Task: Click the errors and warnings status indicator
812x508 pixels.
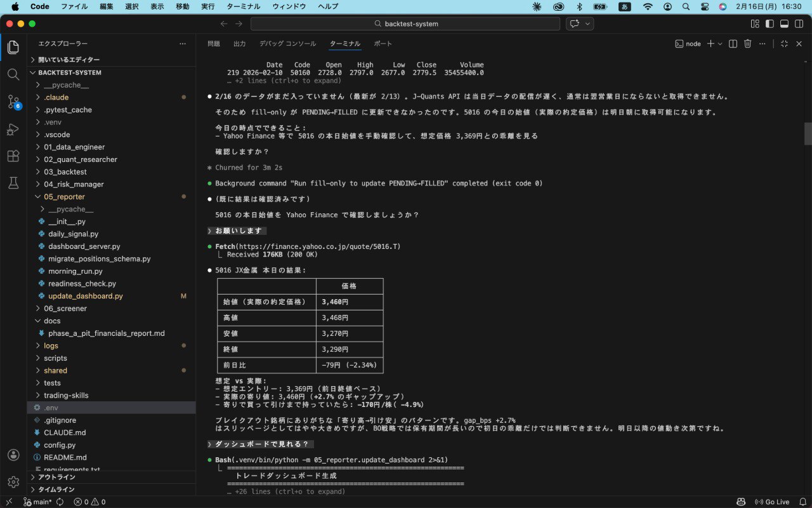Action: pos(89,502)
